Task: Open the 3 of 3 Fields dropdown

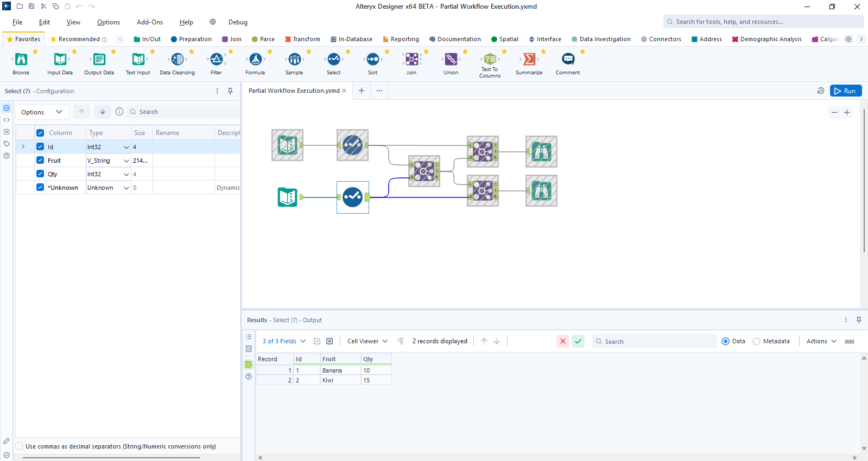Action: point(284,341)
